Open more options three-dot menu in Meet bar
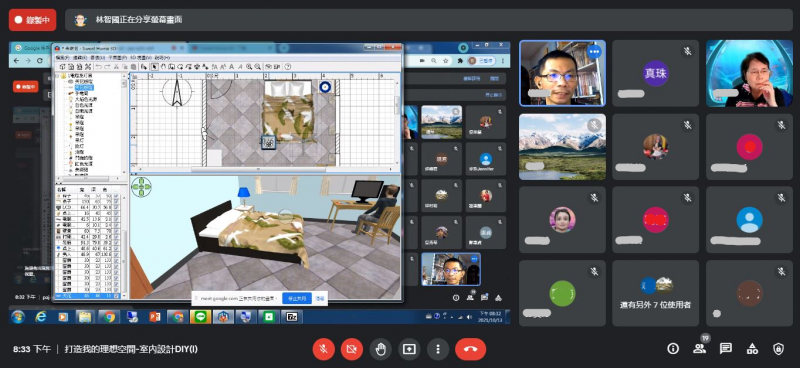800x368 pixels. click(x=438, y=349)
